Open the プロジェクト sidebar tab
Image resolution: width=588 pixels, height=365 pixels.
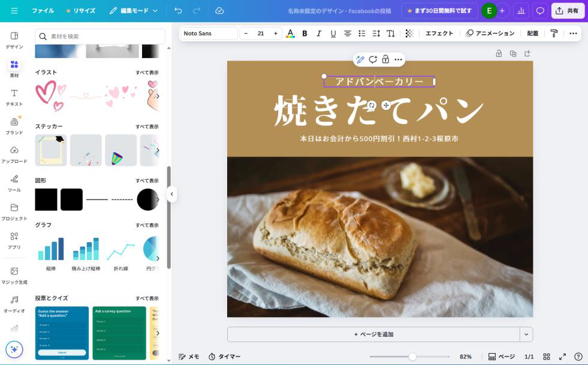click(x=14, y=212)
